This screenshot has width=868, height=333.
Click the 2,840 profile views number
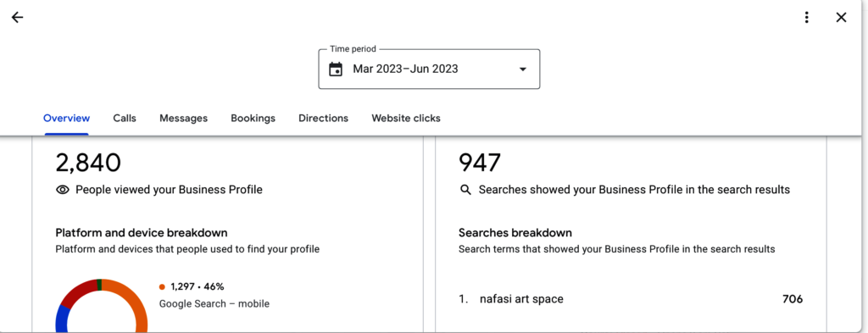point(88,163)
